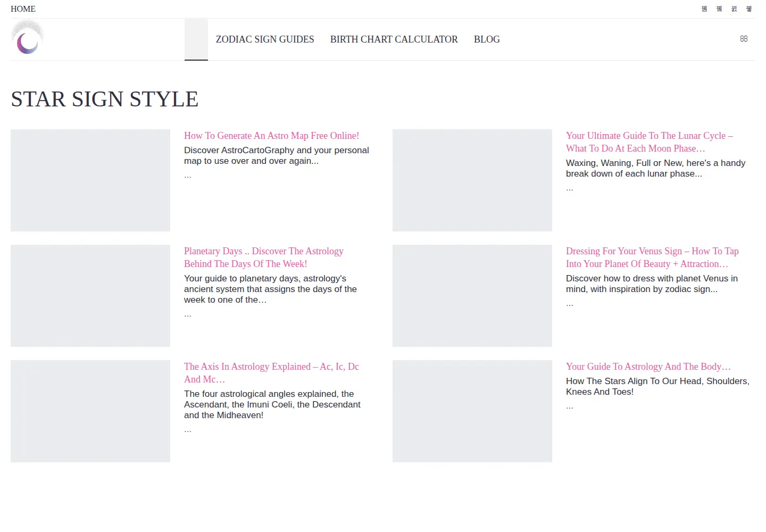Open the Zodiac Sign Guides menu

265,39
